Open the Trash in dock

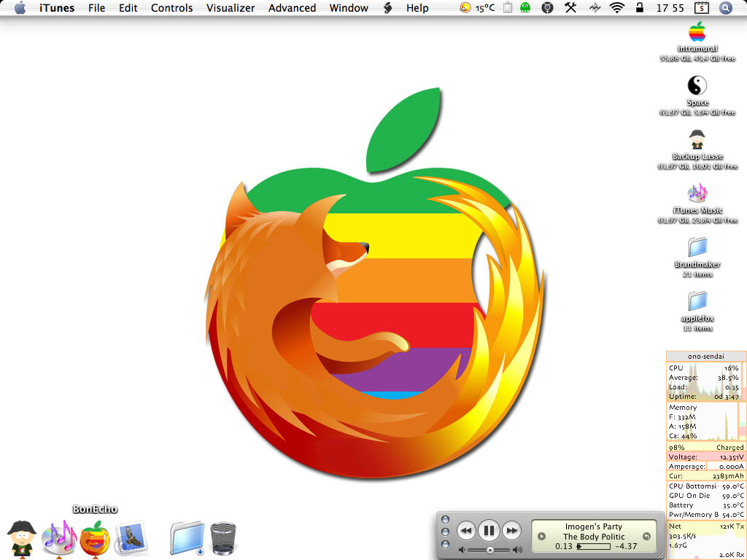tap(223, 539)
